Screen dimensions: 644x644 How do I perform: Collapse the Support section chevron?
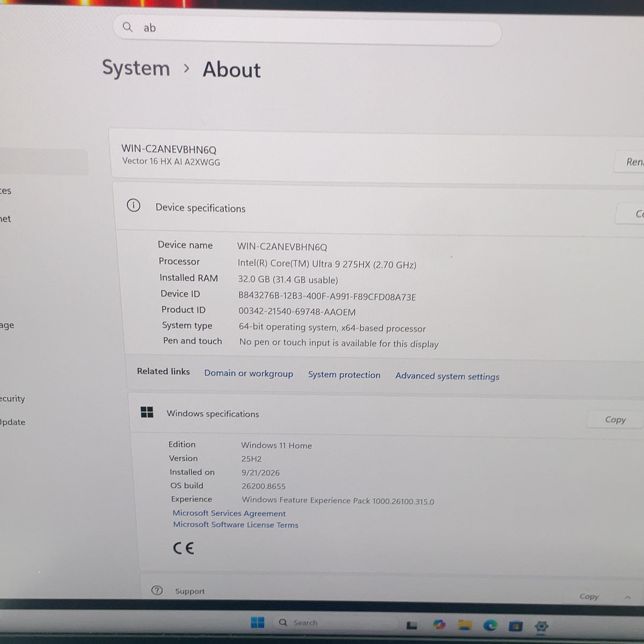(627, 597)
